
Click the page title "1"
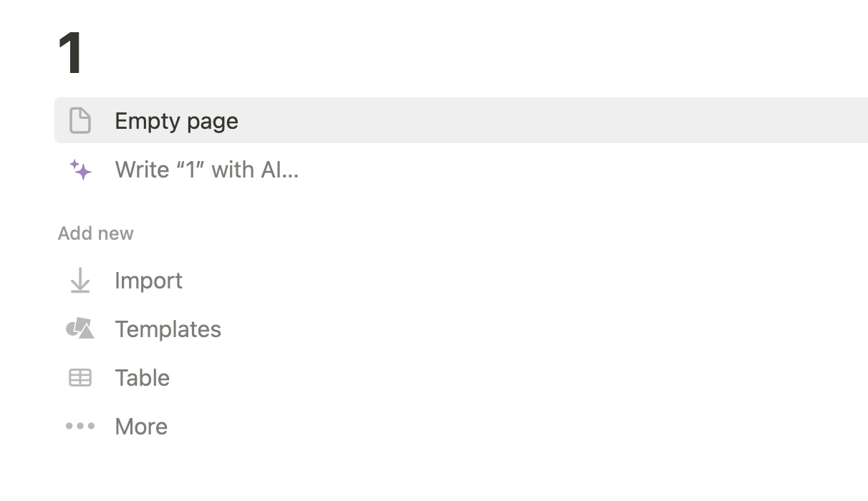71,53
